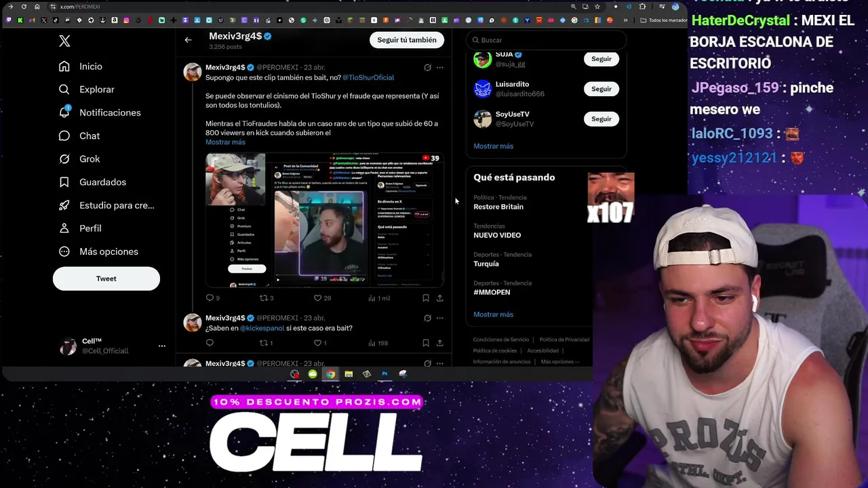Screen dimensions: 868x488
Task: Open the X logo home icon
Action: point(64,41)
